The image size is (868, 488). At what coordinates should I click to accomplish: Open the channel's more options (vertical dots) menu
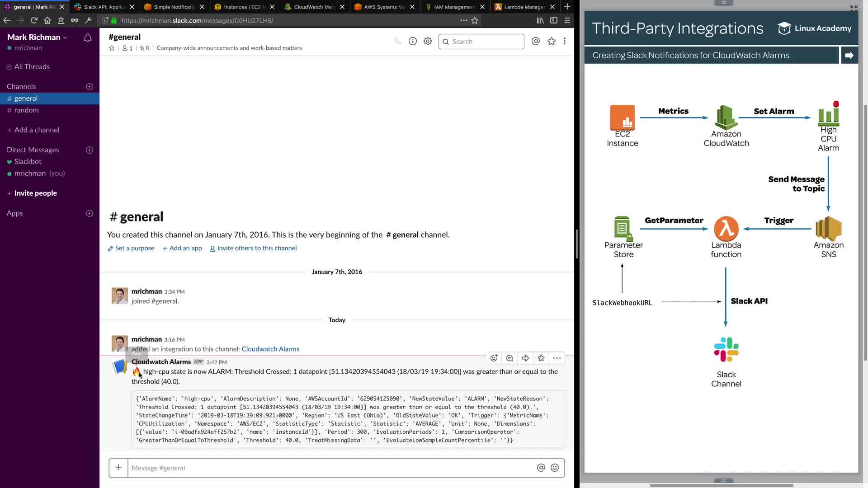click(x=564, y=41)
